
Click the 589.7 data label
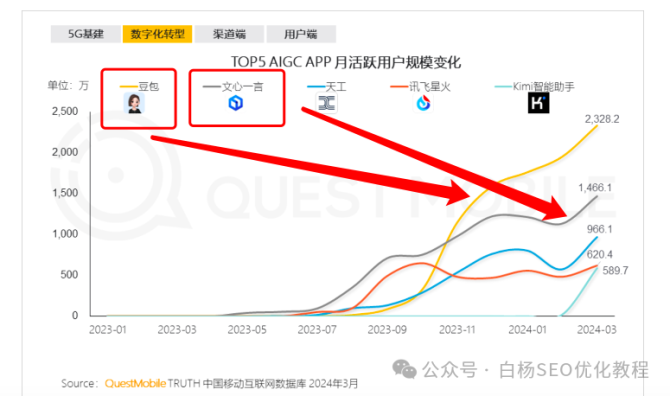tap(615, 270)
